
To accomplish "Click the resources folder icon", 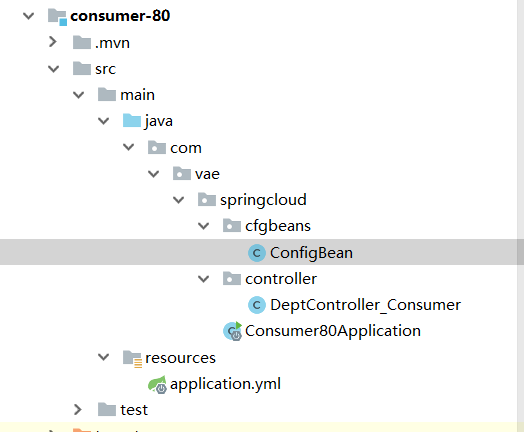I will 132,358.
